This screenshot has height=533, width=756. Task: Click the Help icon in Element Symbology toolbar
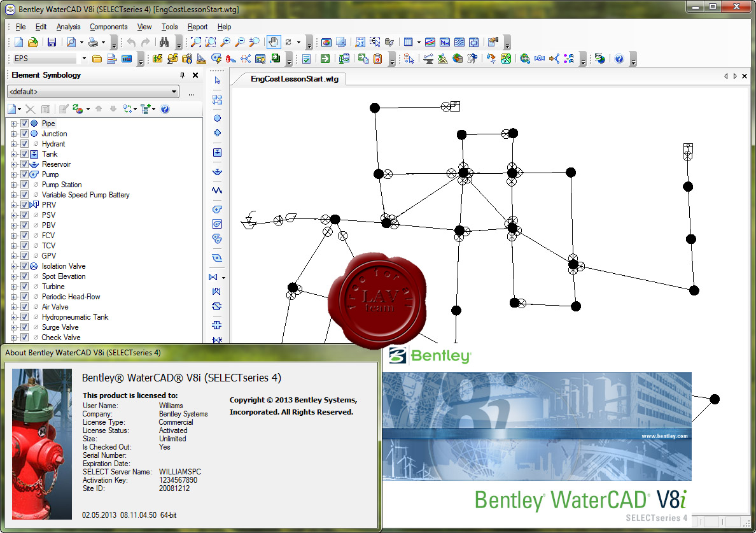pyautogui.click(x=165, y=109)
